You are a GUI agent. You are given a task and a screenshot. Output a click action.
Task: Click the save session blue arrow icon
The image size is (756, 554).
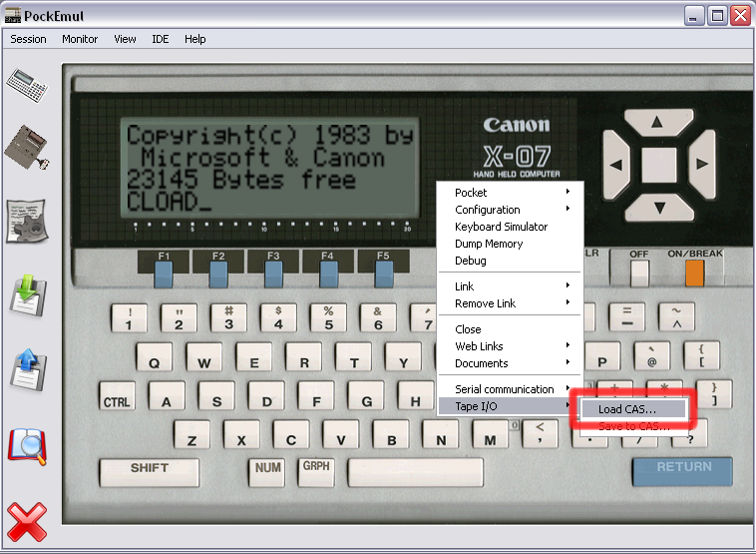coord(28,369)
